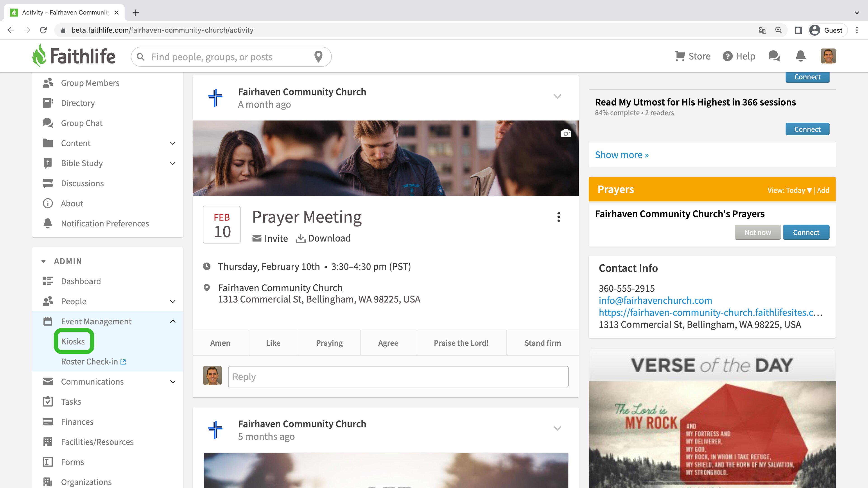React with Like

pyautogui.click(x=273, y=343)
